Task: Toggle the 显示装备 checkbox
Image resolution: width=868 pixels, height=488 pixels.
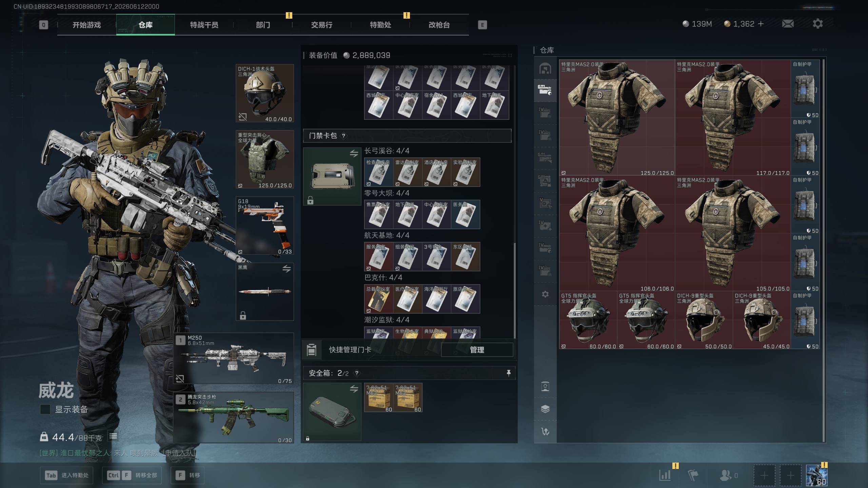Action: click(x=45, y=409)
